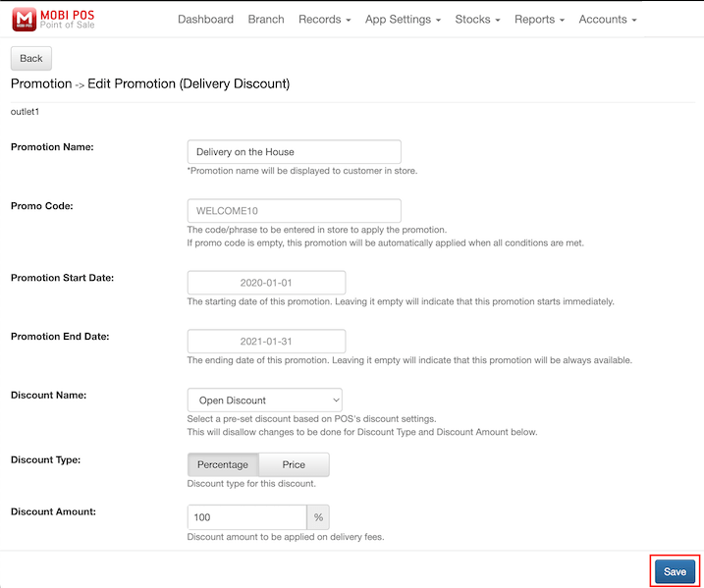Expand the Accounts menu

point(608,20)
